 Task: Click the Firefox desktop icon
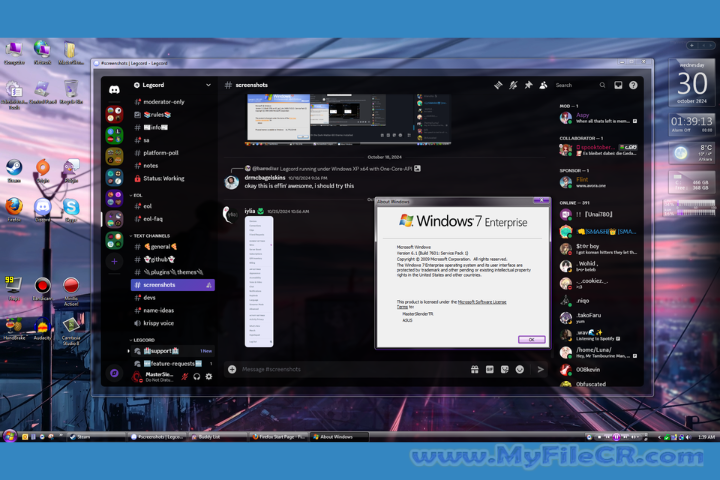(14, 209)
